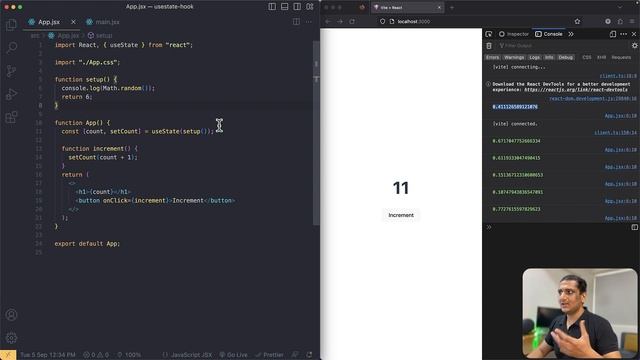Toggle the bottom panel layout icon
Image resolution: width=640 pixels, height=360 pixels.
[x=284, y=7]
